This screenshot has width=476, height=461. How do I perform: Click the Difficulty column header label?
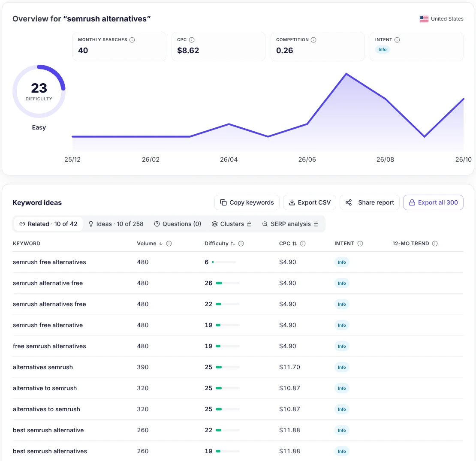click(217, 244)
